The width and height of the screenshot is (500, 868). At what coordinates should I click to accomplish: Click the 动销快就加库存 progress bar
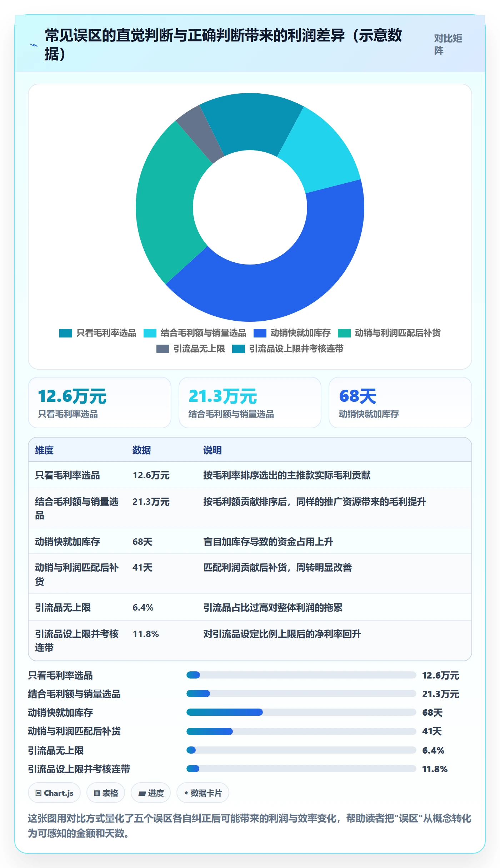coord(301,712)
